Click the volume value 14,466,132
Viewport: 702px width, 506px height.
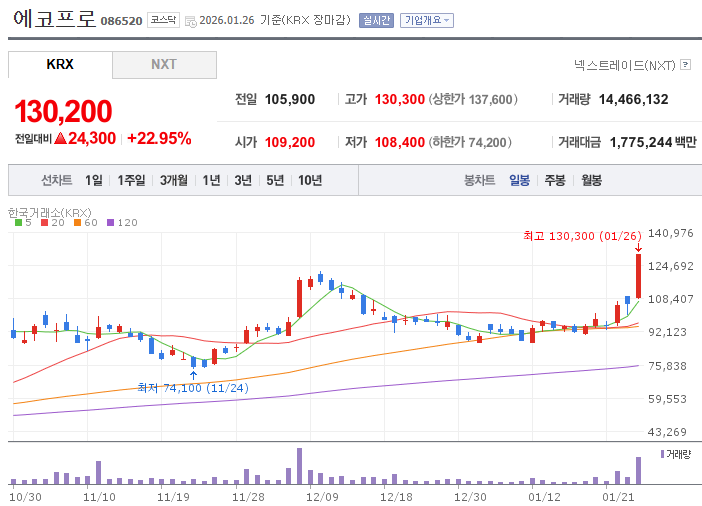pyautogui.click(x=634, y=99)
